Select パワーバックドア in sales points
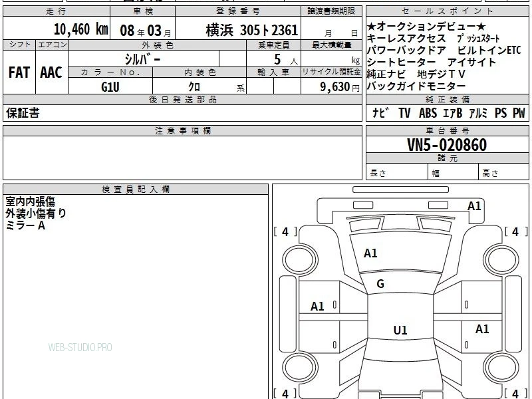 [x=406, y=51]
